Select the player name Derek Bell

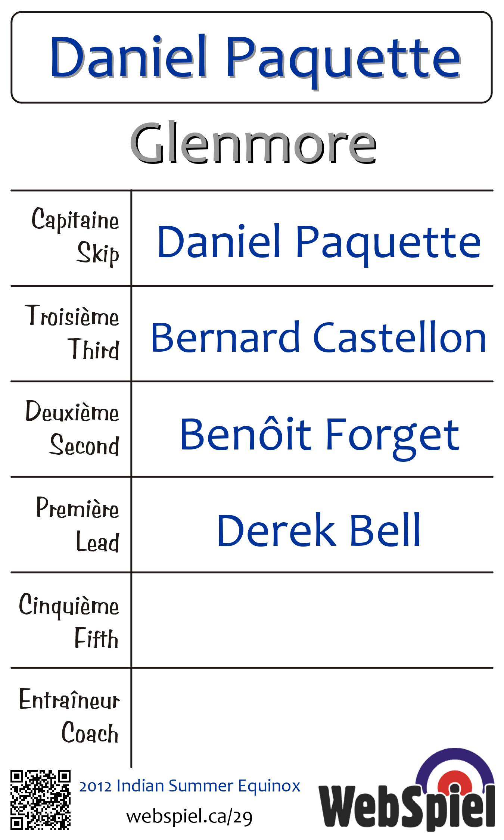[319, 530]
